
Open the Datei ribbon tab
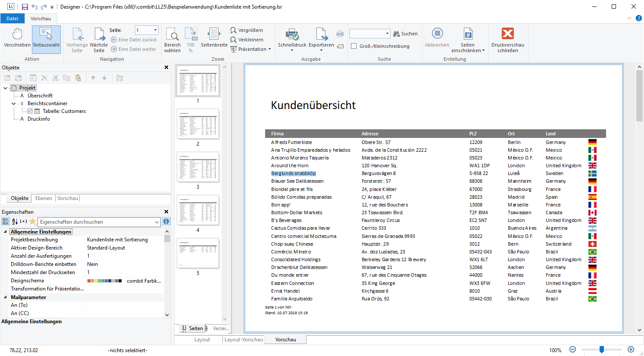[13, 19]
